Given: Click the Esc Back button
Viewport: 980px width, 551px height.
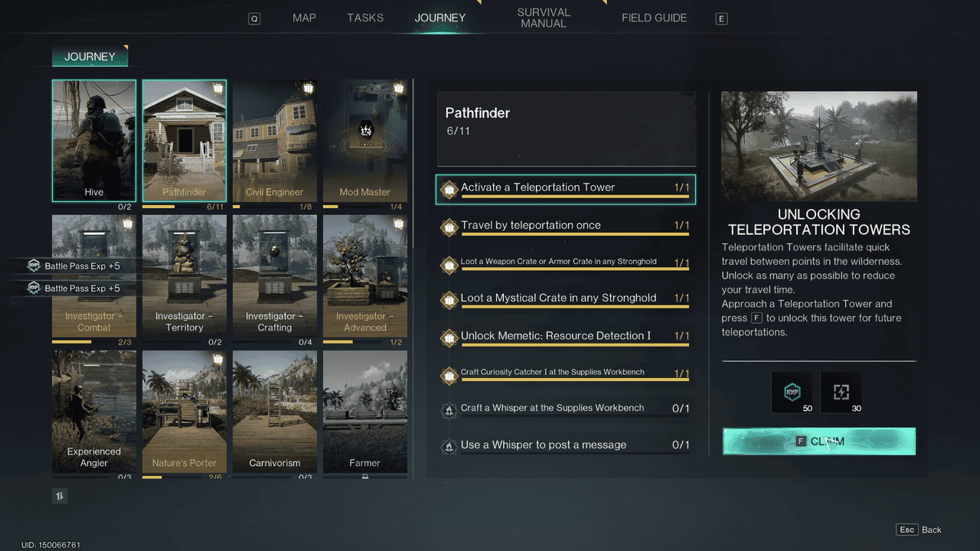Looking at the screenshot, I should [x=919, y=530].
